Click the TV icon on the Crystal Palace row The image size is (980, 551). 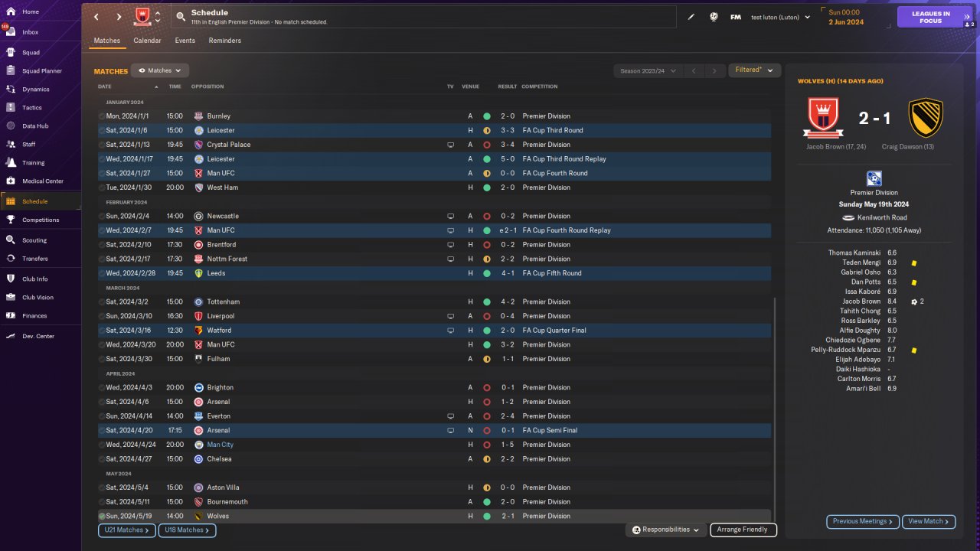tap(451, 145)
